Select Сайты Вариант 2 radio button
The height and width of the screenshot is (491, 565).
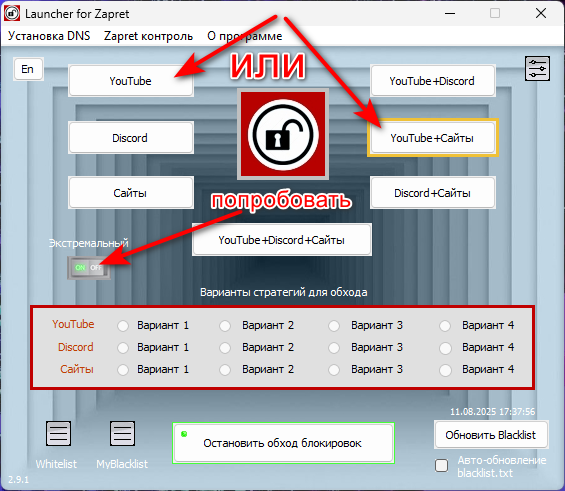(225, 370)
